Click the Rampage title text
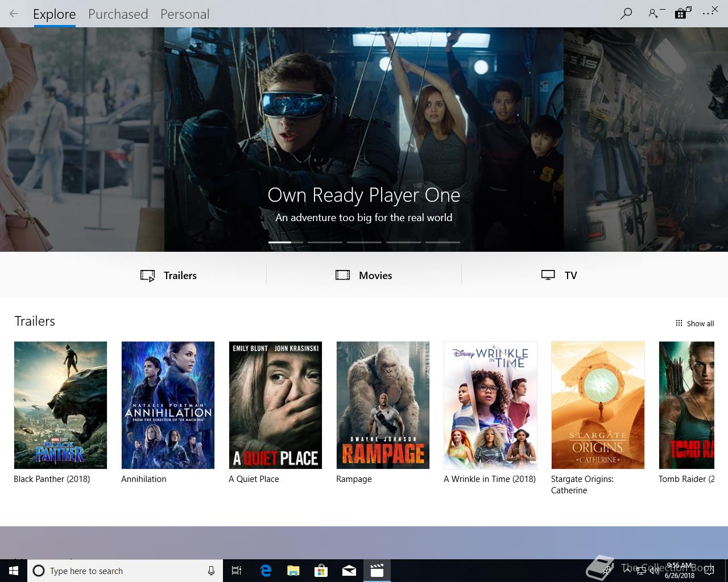Screen dimensions: 728x582 (354, 479)
